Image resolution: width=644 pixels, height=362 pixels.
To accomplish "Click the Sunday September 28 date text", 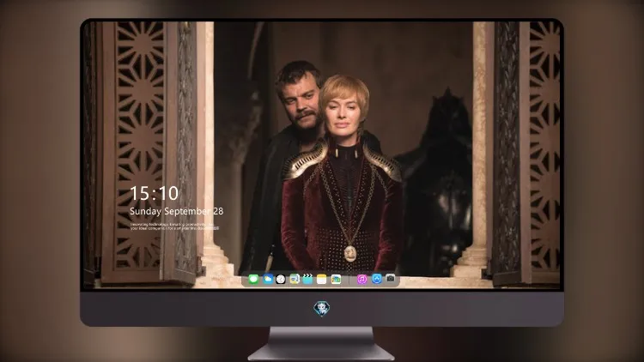I will click(x=177, y=211).
